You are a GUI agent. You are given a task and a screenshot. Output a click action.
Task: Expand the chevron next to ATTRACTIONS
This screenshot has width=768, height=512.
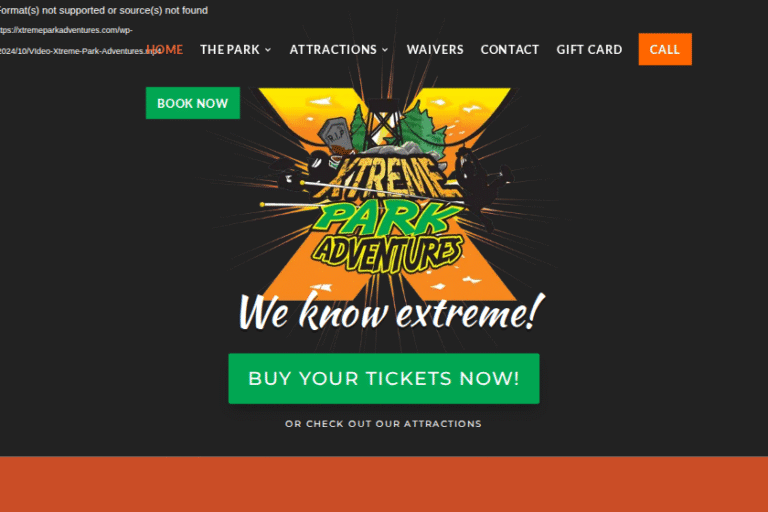[385, 49]
